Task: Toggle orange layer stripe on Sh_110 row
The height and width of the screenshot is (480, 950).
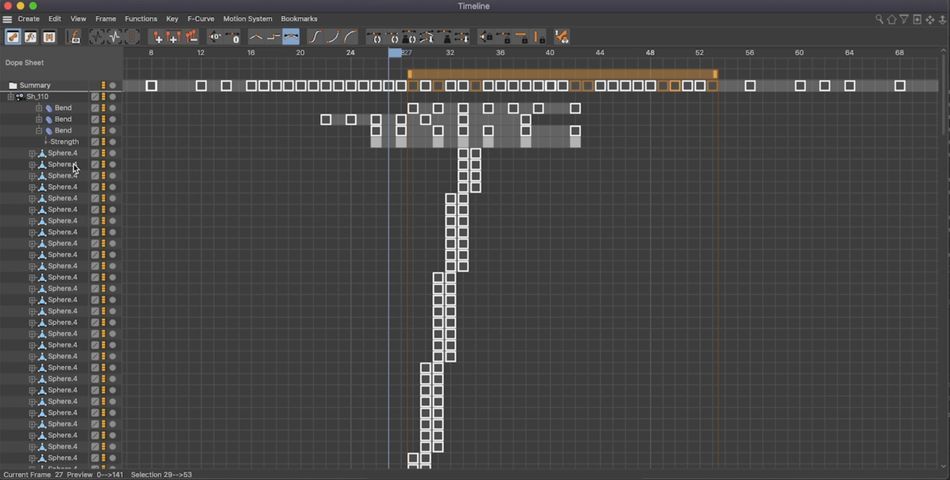Action: [104, 97]
